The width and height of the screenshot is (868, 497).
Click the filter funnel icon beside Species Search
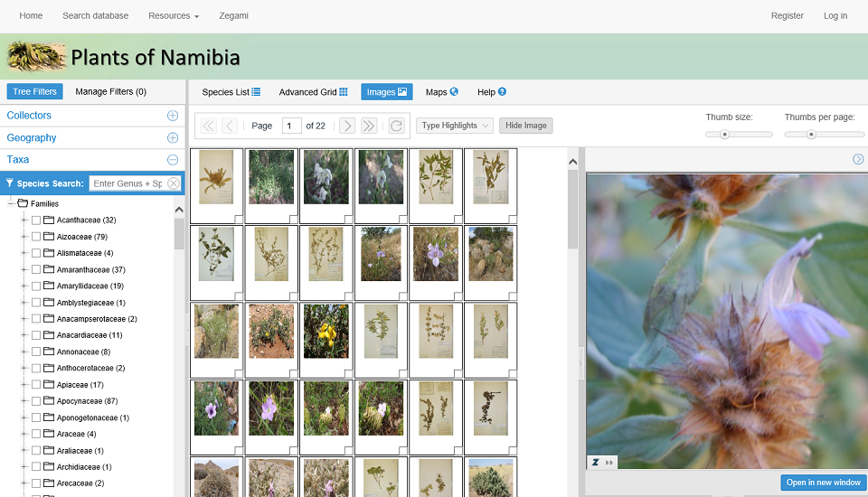[x=9, y=183]
